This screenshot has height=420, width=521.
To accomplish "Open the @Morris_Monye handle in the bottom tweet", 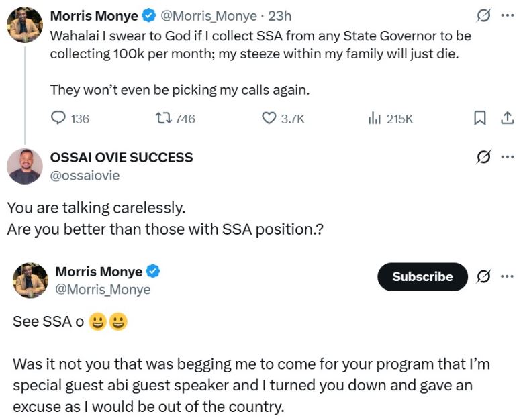I will click(103, 289).
